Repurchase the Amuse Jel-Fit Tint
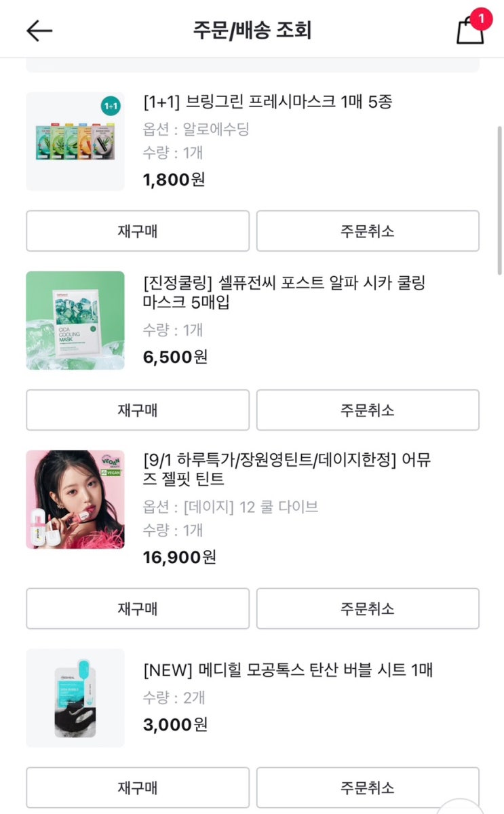Viewport: 504px width, 814px height. tap(138, 608)
